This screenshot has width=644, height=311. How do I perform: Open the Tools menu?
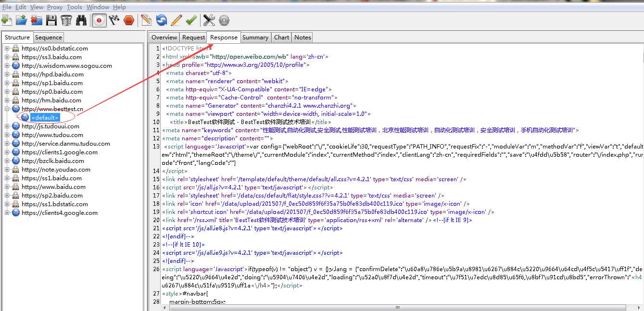pyautogui.click(x=75, y=7)
